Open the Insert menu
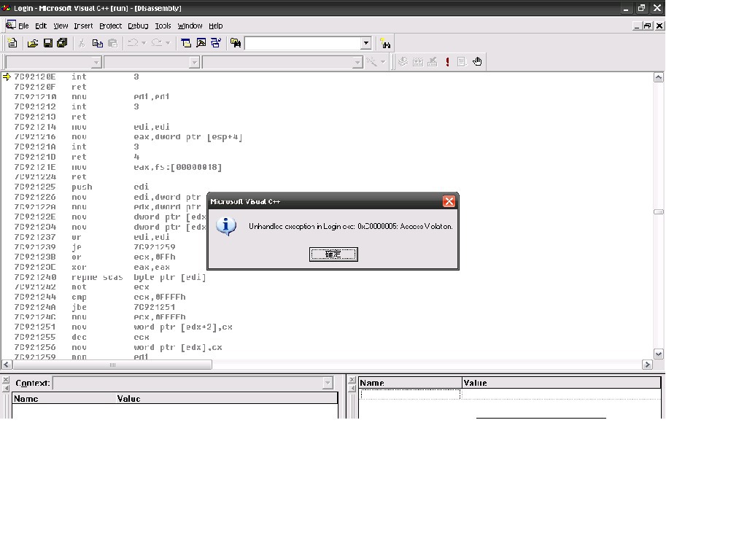The height and width of the screenshot is (560, 747). coord(83,26)
